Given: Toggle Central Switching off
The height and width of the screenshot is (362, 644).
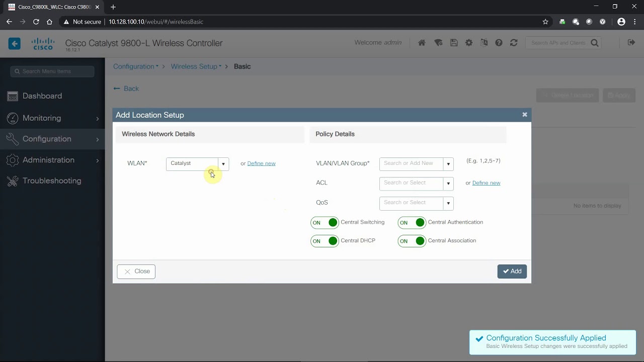Looking at the screenshot, I should 325,223.
